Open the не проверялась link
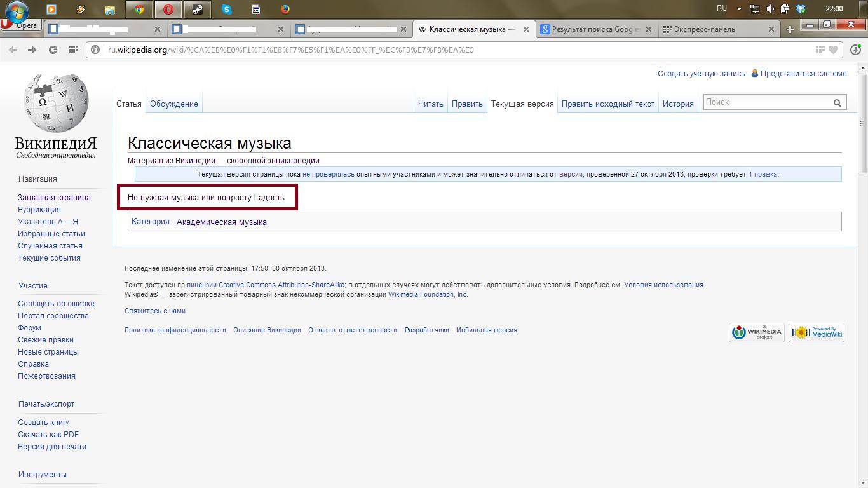Screen dimensions: 868x488 coord(329,174)
